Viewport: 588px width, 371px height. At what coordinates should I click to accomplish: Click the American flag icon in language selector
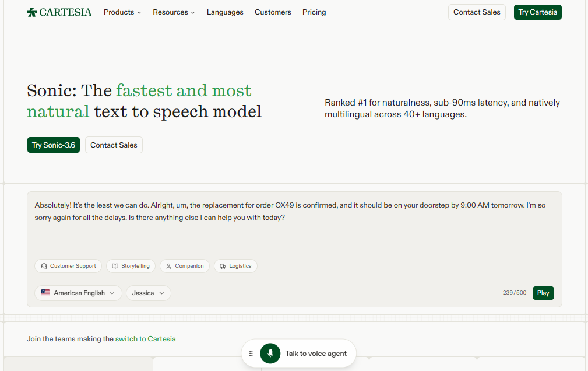(x=45, y=293)
